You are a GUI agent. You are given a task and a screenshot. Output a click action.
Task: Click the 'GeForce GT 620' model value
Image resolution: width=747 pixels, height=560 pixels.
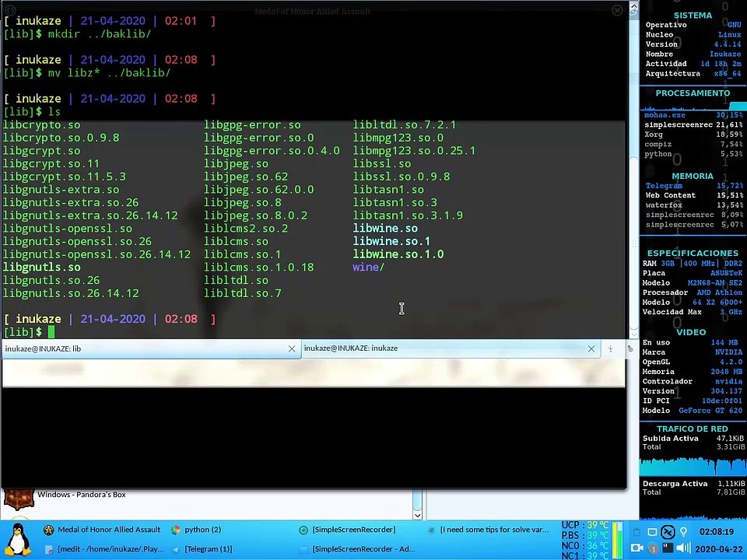tap(710, 411)
